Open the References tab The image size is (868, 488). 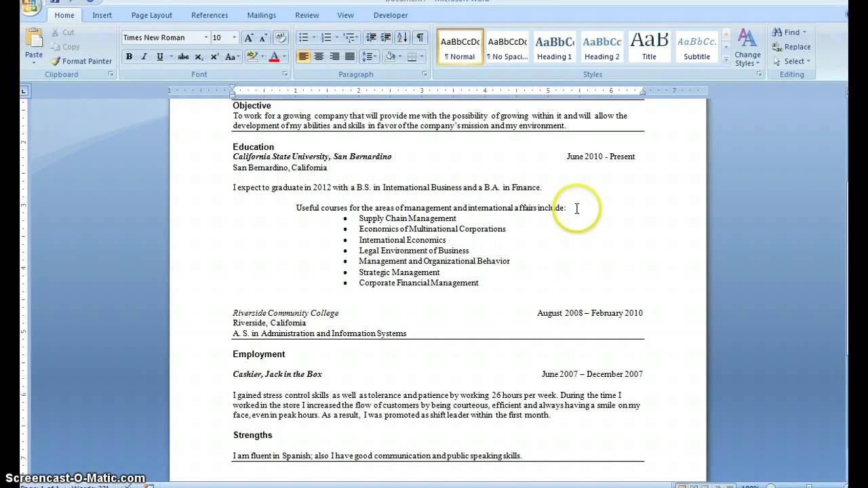tap(210, 15)
